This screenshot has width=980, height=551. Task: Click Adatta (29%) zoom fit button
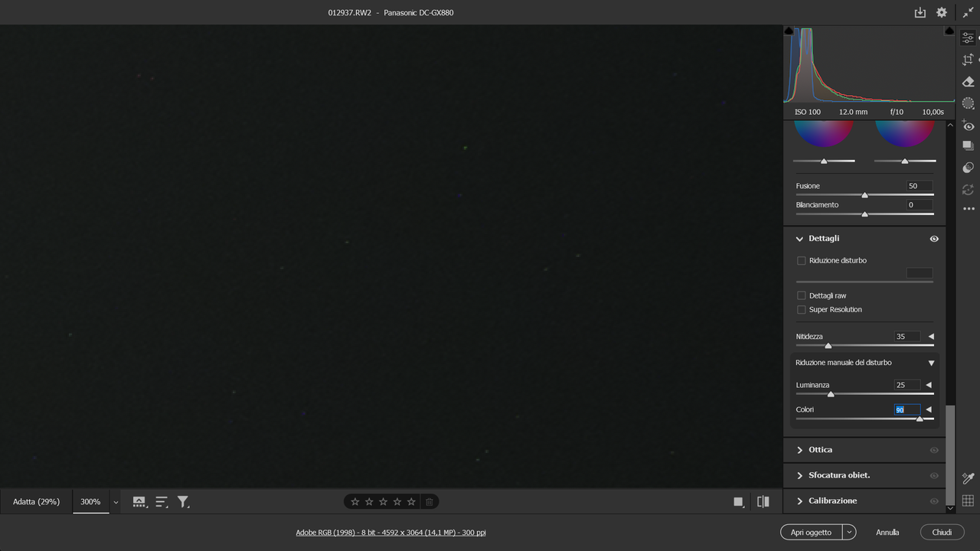pos(36,502)
